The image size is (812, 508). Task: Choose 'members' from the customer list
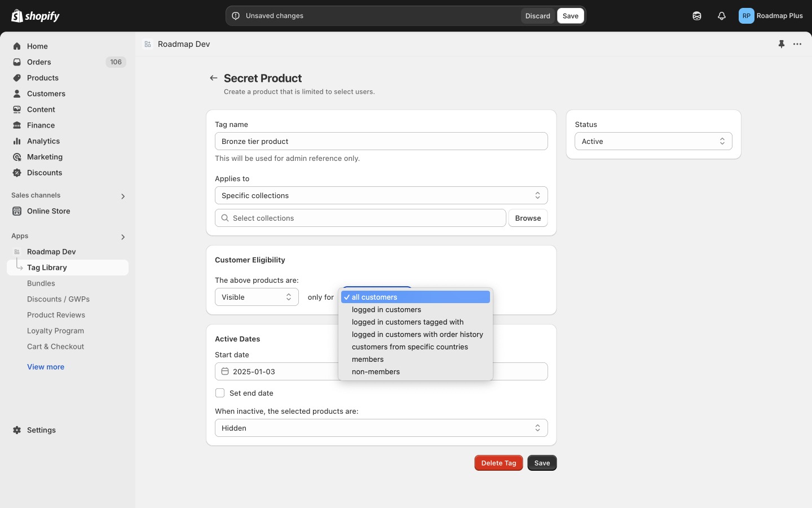coord(368,359)
